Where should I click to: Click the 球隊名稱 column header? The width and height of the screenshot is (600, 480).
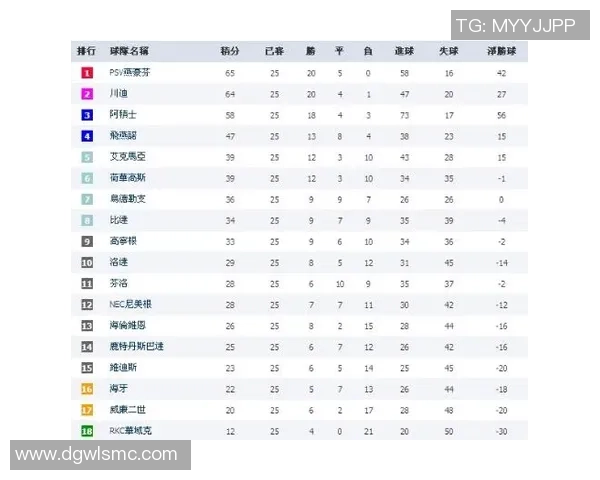click(129, 51)
